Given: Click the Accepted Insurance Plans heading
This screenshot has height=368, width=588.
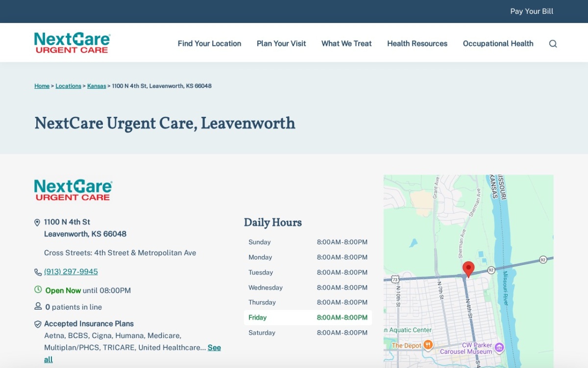Looking at the screenshot, I should pyautogui.click(x=89, y=324).
